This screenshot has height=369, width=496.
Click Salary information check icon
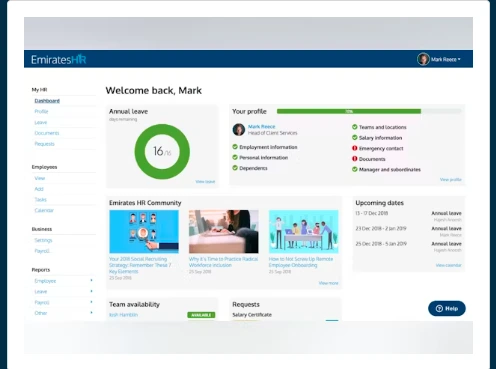355,138
